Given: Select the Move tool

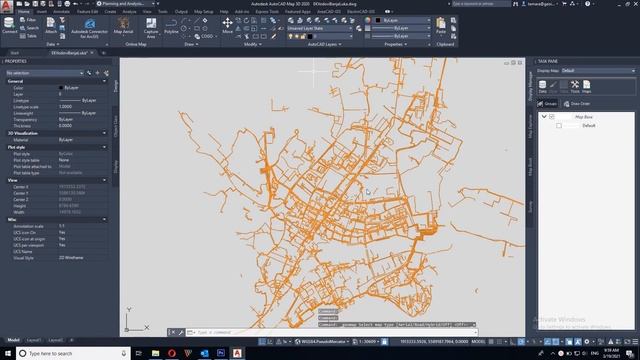Looking at the screenshot, I should (227, 25).
